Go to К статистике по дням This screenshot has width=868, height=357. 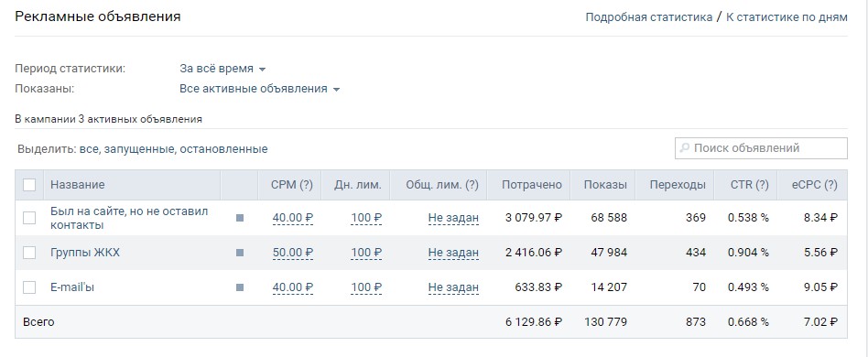(x=787, y=17)
